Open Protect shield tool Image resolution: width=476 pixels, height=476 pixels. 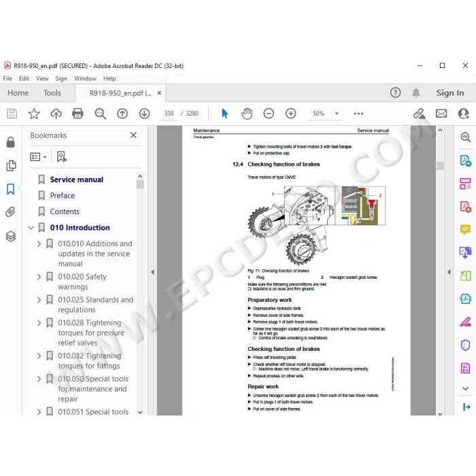[465, 345]
